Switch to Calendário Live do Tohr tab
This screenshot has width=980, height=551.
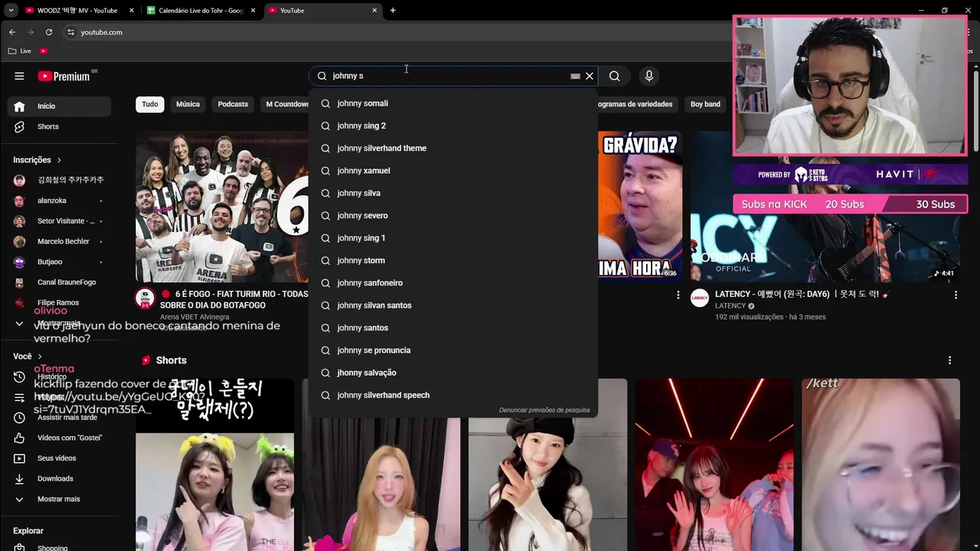[x=201, y=10]
